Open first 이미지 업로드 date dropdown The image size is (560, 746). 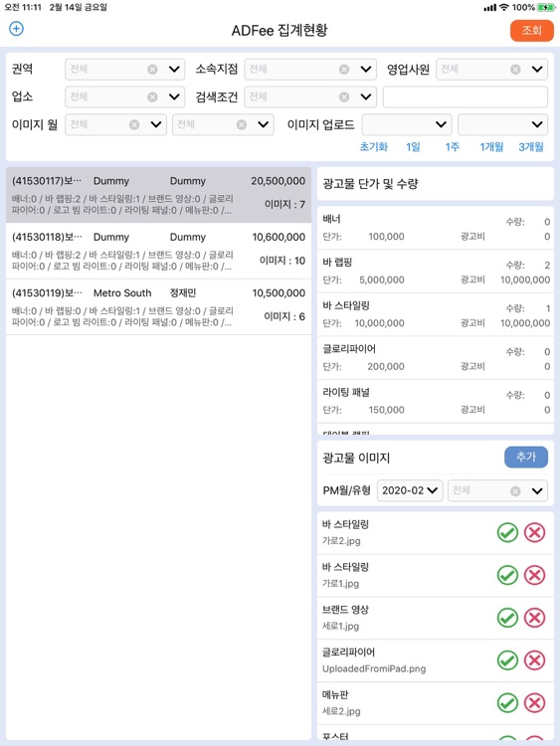coord(406,124)
